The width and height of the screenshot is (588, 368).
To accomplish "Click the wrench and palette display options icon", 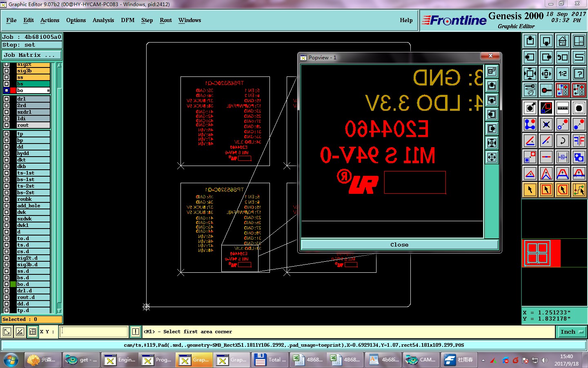I will click(x=530, y=90).
